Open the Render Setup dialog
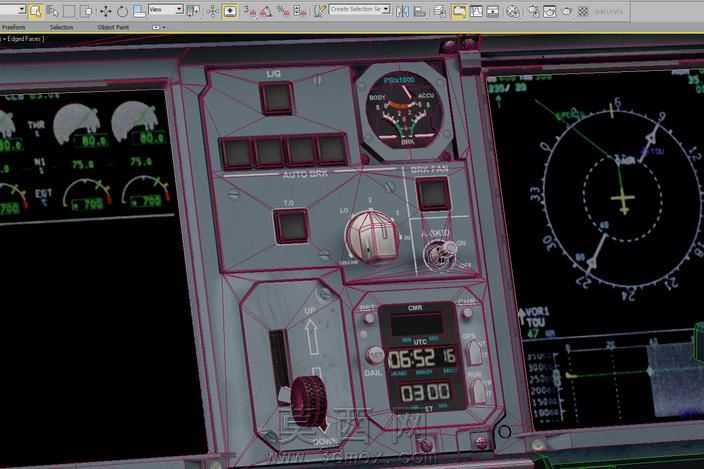Viewport: 704px width, 469px height. (x=533, y=11)
